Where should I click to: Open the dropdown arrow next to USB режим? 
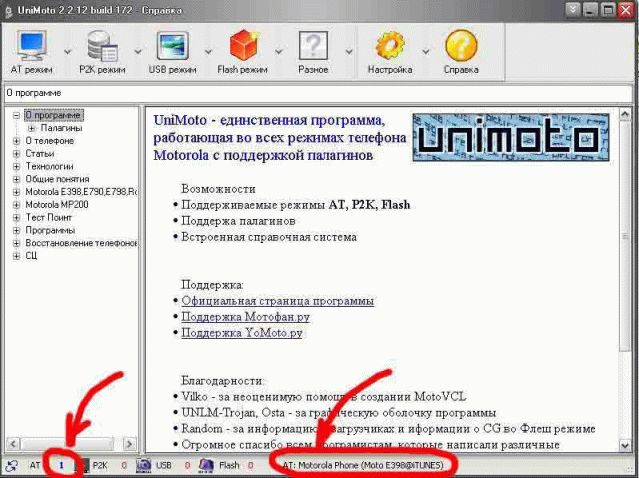208,51
